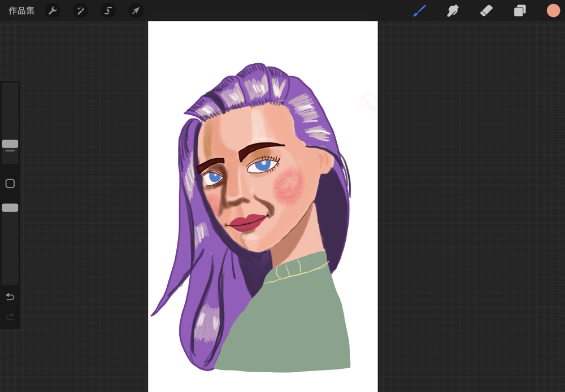Screen dimensions: 565x392
Task: Open the Actions wrench menu
Action: (53, 11)
